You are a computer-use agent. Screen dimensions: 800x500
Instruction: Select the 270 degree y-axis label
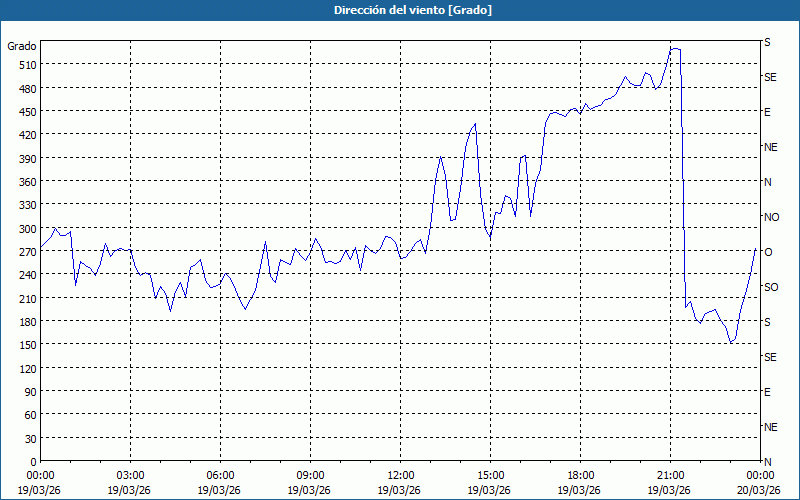pos(24,252)
